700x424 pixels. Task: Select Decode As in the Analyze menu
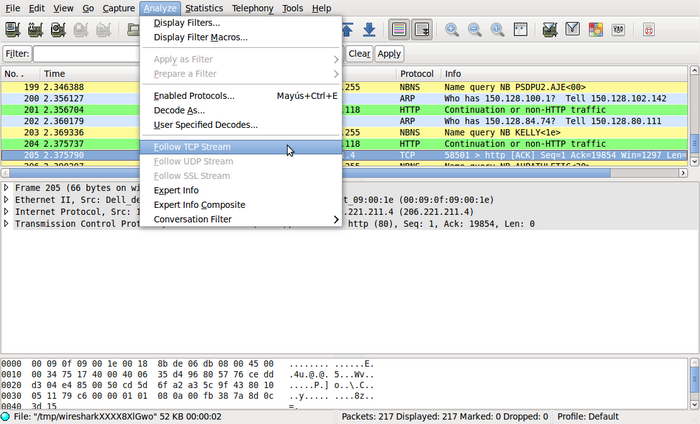[x=178, y=110]
